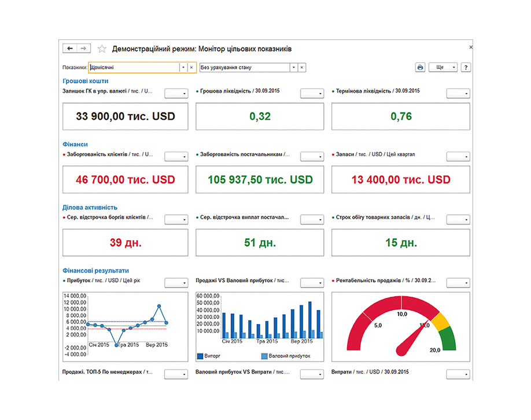The height and width of the screenshot is (420, 531).
Task: Open dropdown for Прибуток chart
Action: pyautogui.click(x=176, y=283)
